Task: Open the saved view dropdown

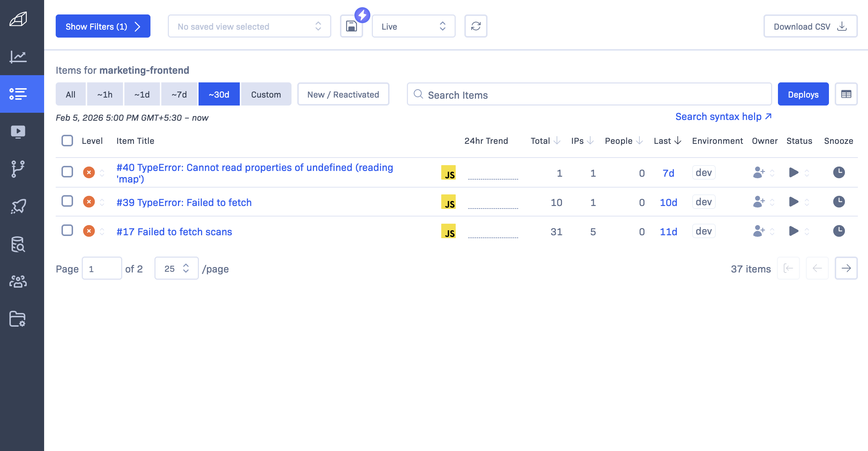Action: pyautogui.click(x=249, y=26)
